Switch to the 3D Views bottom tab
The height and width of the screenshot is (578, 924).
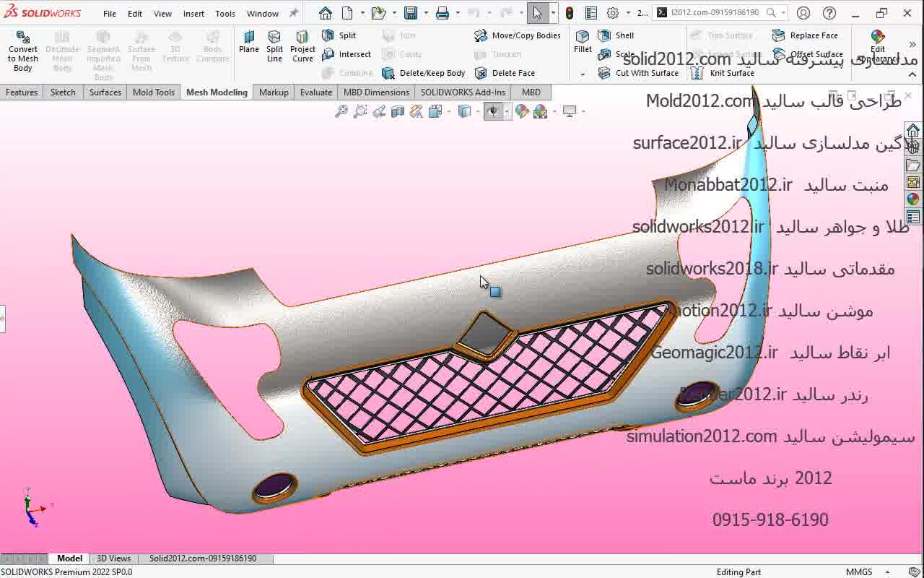pos(114,558)
